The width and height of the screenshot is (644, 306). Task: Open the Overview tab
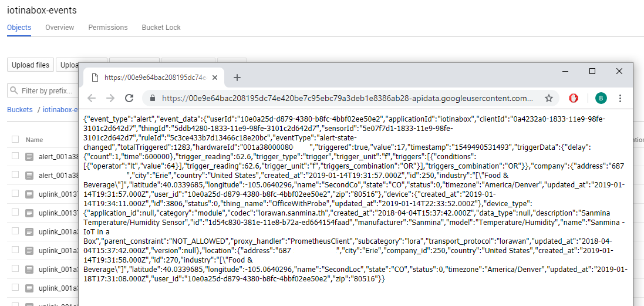pyautogui.click(x=59, y=28)
